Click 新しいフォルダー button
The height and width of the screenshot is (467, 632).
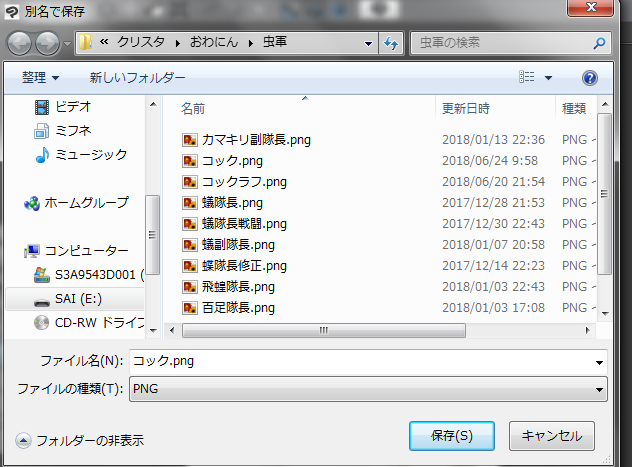click(137, 77)
